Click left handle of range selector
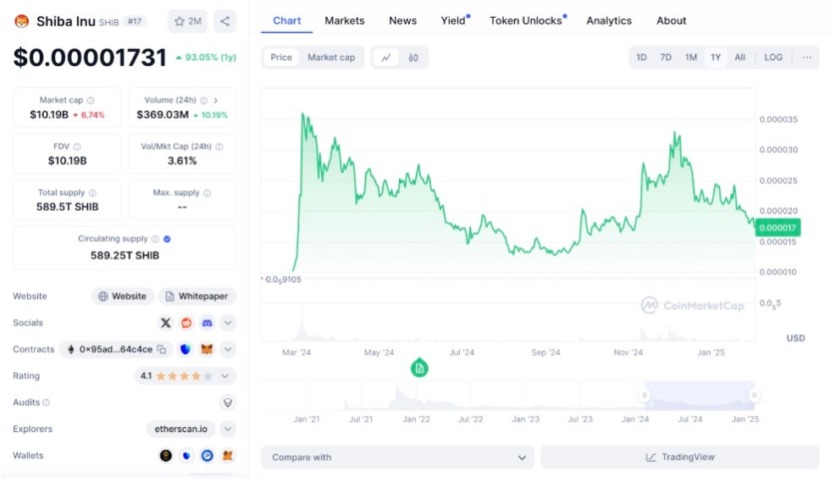 pos(645,396)
